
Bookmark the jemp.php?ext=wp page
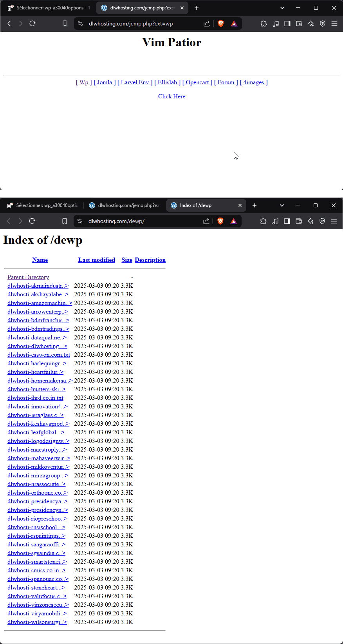click(65, 24)
